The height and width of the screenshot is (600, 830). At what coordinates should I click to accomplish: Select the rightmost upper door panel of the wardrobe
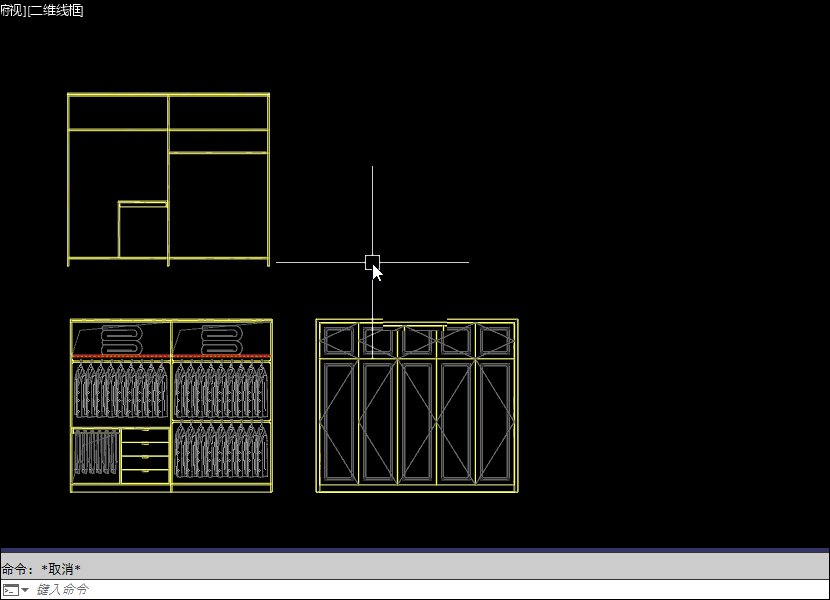tap(496, 340)
